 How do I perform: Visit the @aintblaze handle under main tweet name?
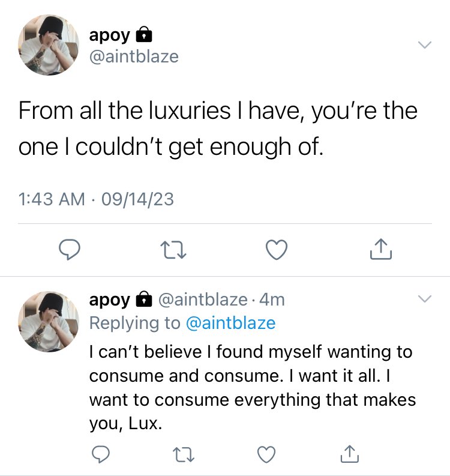(x=134, y=56)
